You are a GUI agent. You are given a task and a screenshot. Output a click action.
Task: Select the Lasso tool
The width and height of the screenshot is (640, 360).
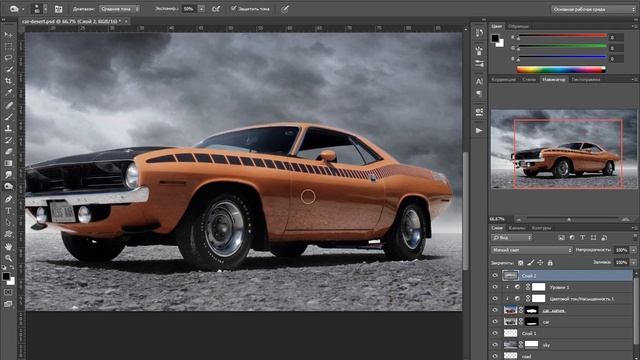coord(8,58)
